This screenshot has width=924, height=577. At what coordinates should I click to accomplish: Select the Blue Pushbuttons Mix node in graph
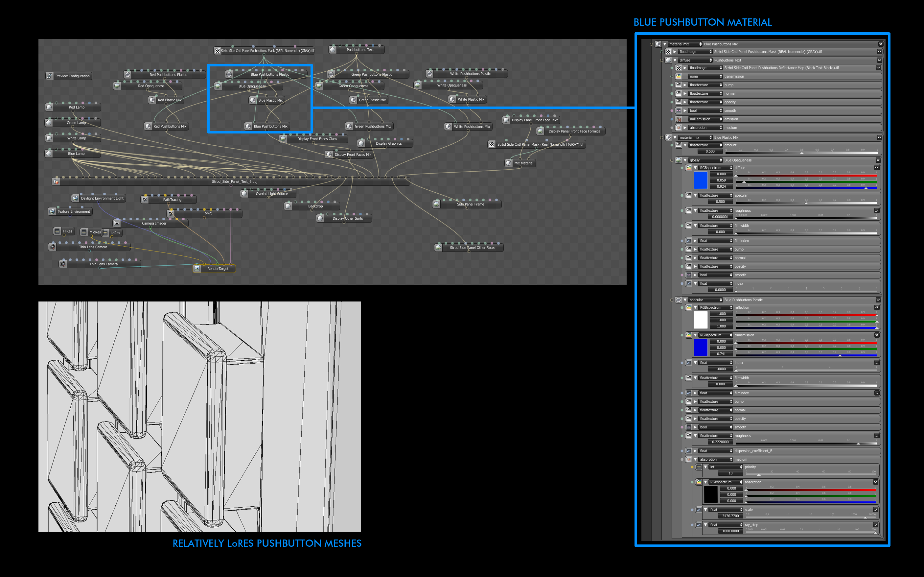click(x=270, y=126)
